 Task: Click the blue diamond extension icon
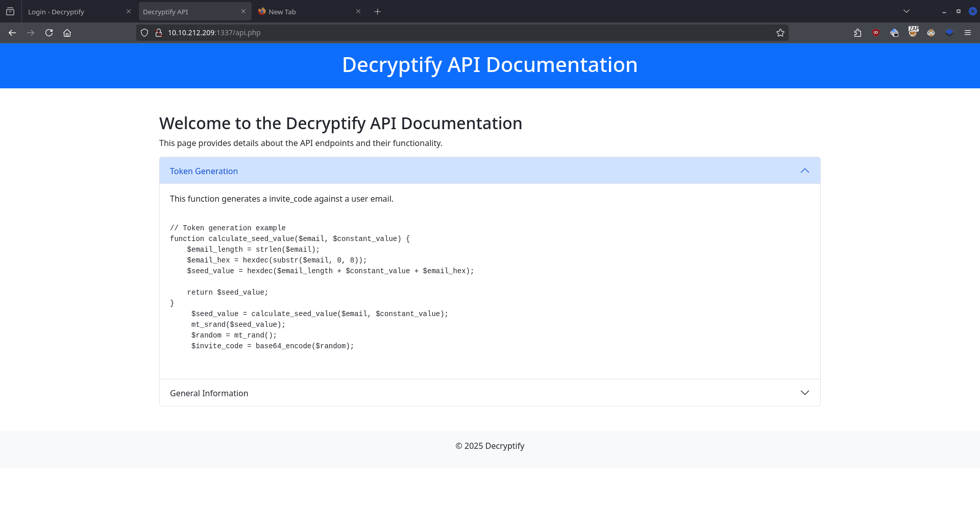pyautogui.click(x=949, y=33)
